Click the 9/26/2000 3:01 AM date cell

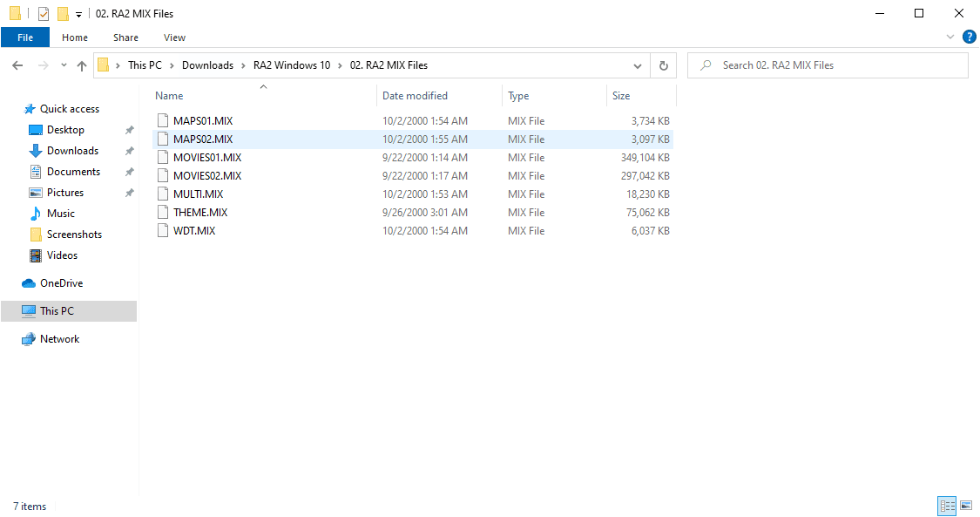click(x=425, y=213)
